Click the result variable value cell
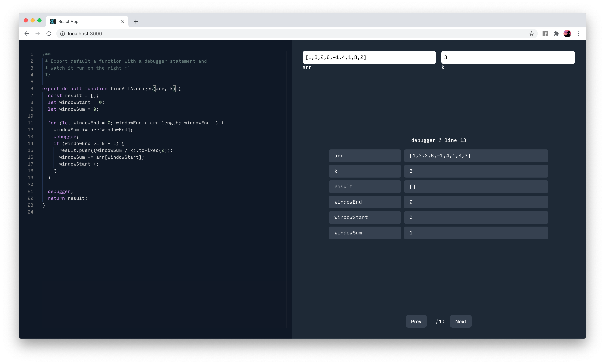 pos(476,187)
